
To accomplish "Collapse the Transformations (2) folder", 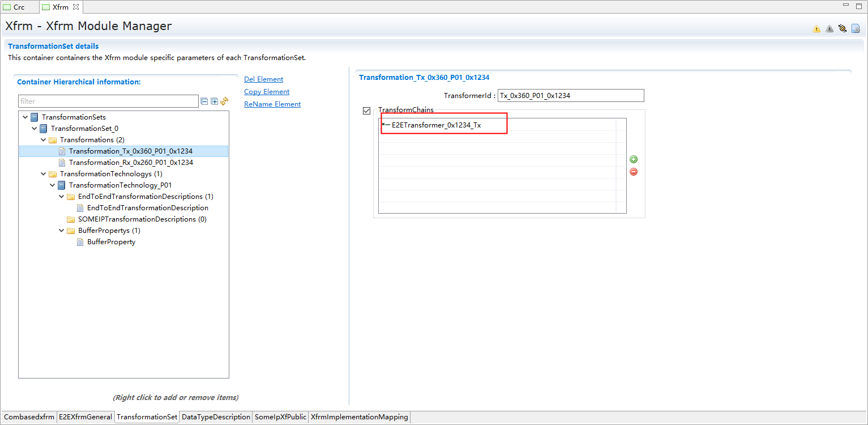I will [43, 140].
